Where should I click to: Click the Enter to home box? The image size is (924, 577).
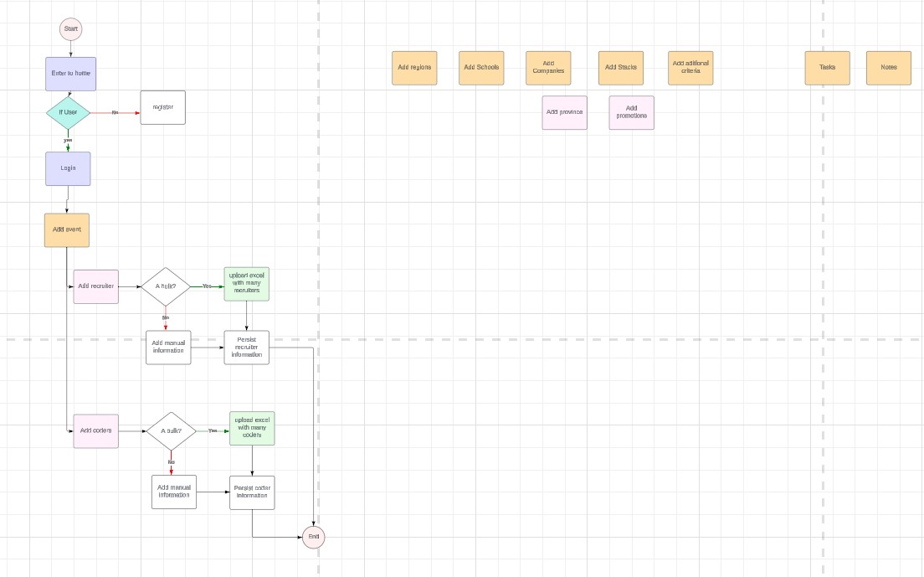pos(71,74)
